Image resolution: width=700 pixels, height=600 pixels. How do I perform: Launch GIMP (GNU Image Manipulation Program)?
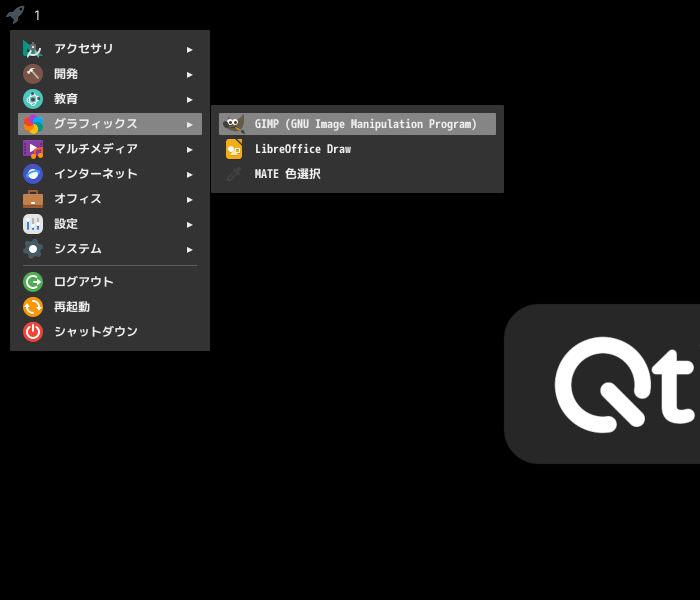(357, 124)
